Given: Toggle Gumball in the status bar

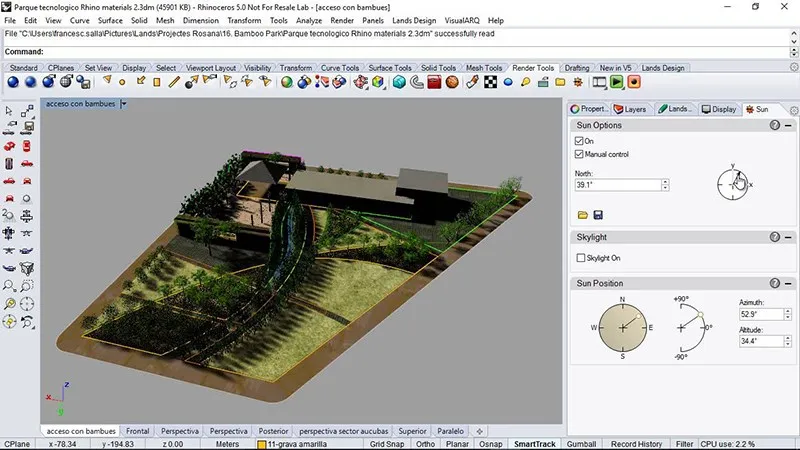Looking at the screenshot, I should point(581,444).
